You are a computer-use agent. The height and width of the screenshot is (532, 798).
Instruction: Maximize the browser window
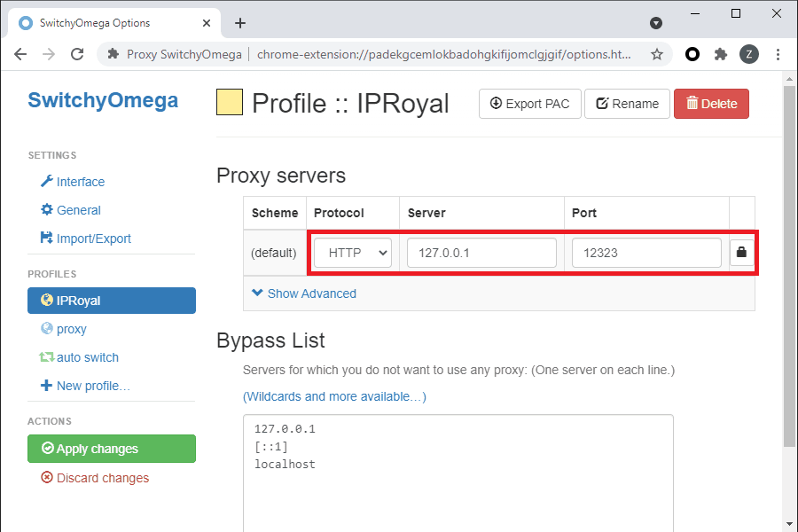(736, 14)
